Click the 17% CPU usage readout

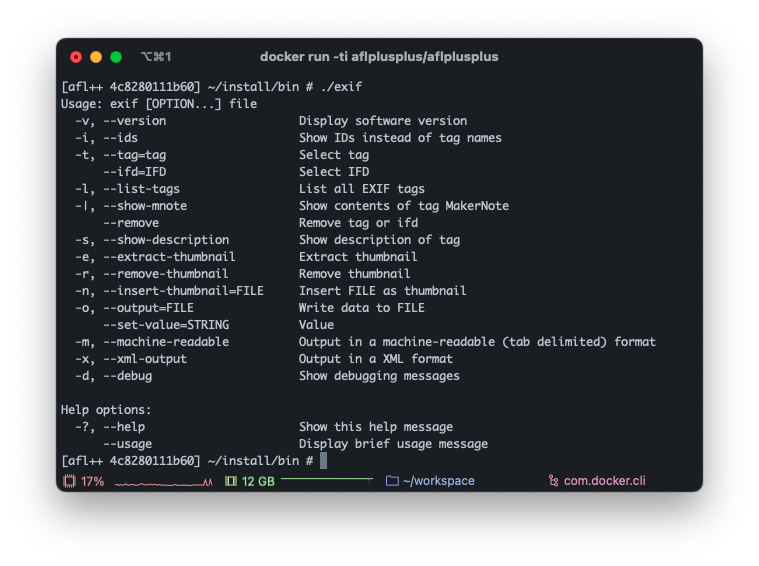coord(93,481)
